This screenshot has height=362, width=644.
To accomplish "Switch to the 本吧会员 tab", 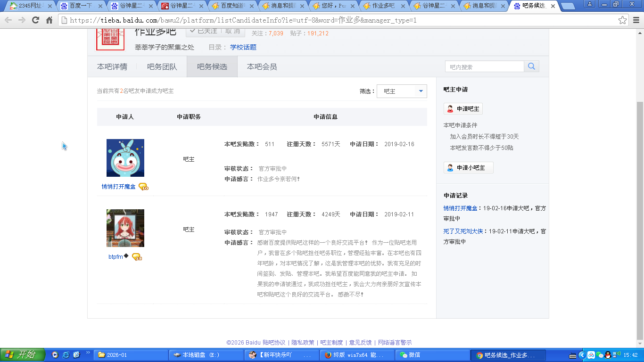I will (262, 66).
